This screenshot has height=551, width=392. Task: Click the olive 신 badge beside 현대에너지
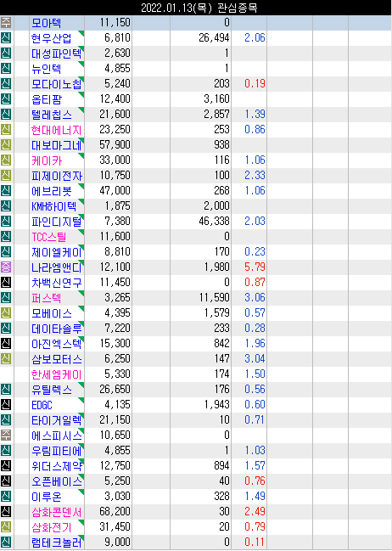(x=6, y=129)
